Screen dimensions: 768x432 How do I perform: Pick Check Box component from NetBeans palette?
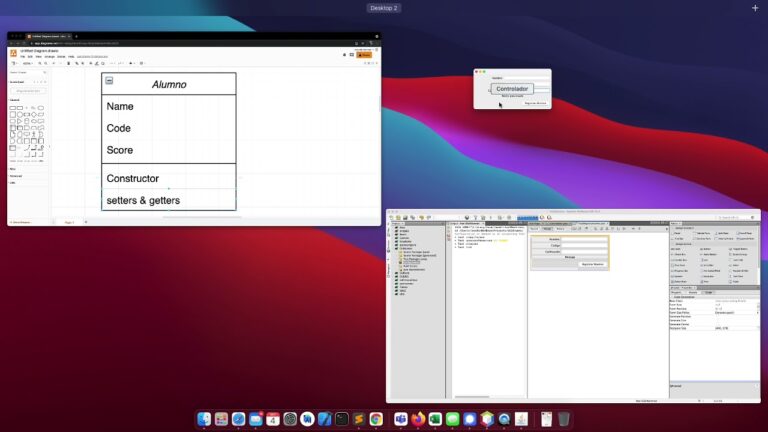pyautogui.click(x=679, y=255)
